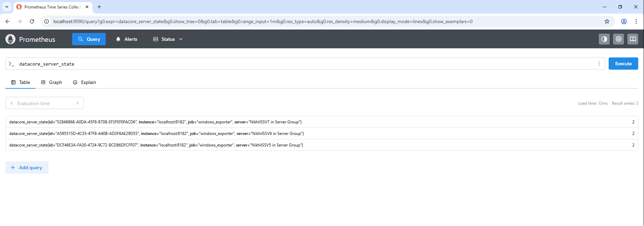Open the Chrome three-dot menu

(x=636, y=21)
